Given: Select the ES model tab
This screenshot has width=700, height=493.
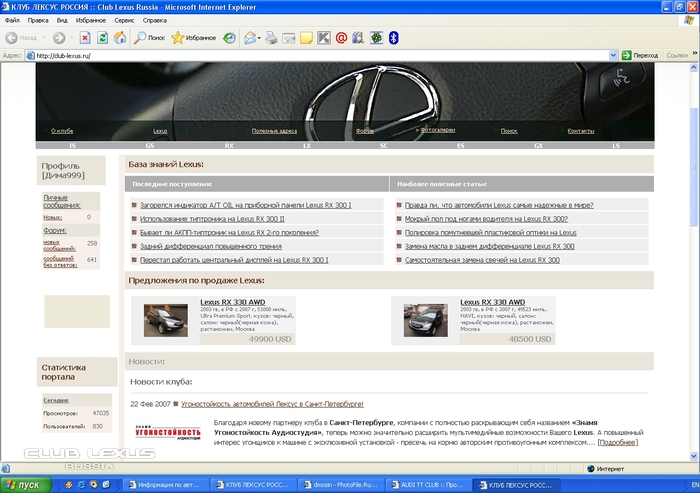Looking at the screenshot, I should 460,146.
